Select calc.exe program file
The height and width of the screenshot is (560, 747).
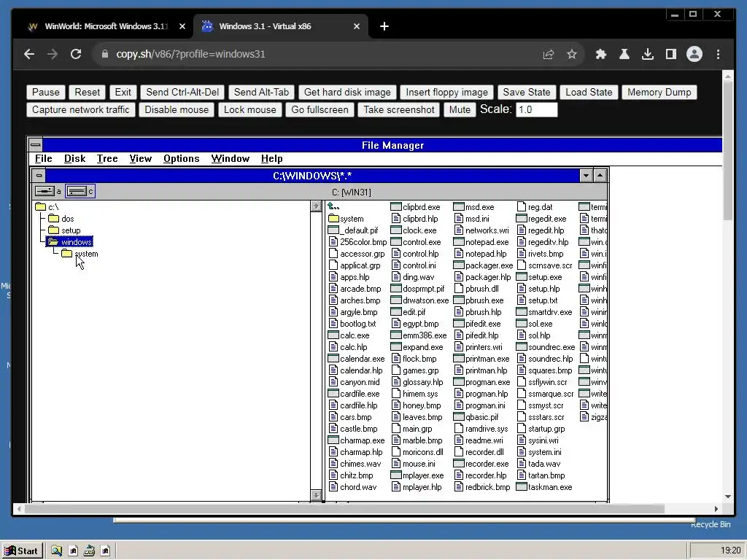pos(349,335)
